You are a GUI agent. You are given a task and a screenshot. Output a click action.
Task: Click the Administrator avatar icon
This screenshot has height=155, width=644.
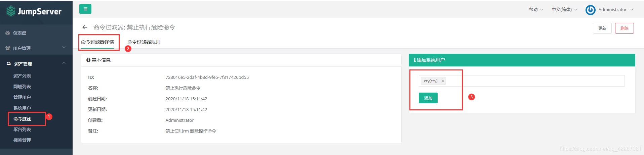pyautogui.click(x=590, y=10)
